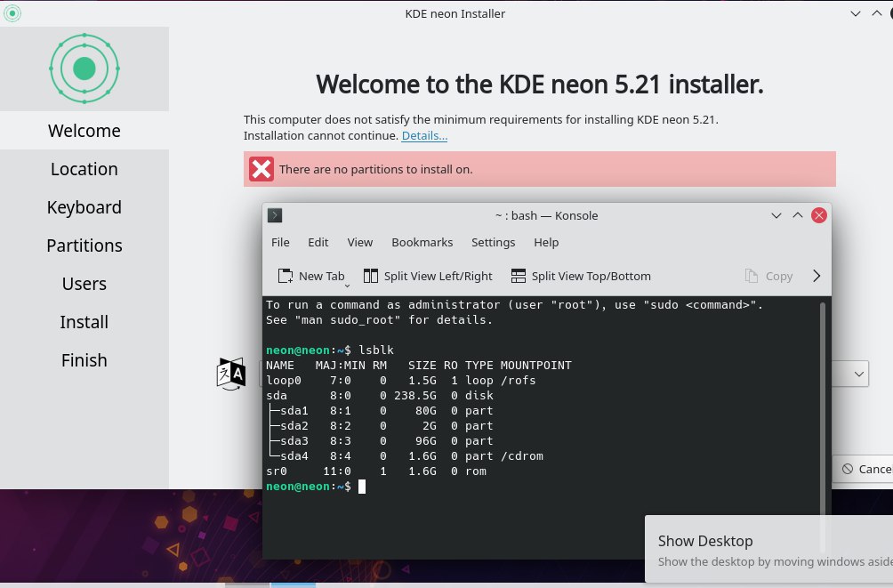Click the Konsole terminal icon in title bar
Image resolution: width=893 pixels, height=588 pixels.
pos(275,215)
